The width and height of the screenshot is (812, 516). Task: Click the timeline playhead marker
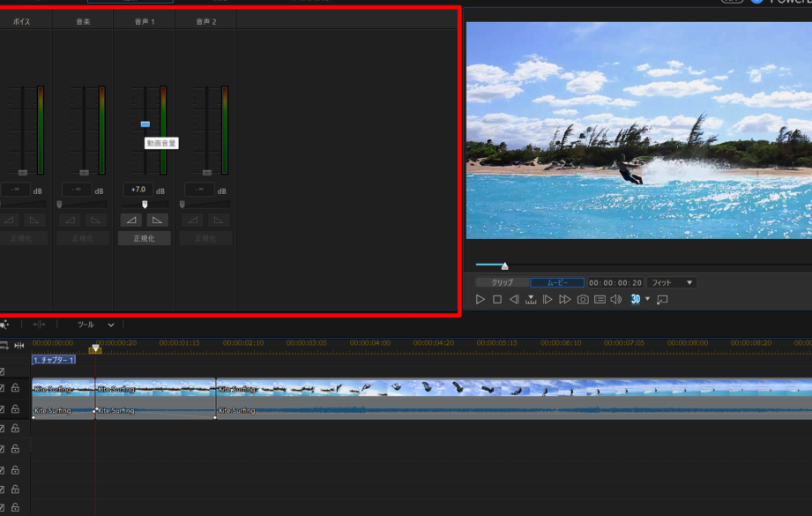coord(95,348)
